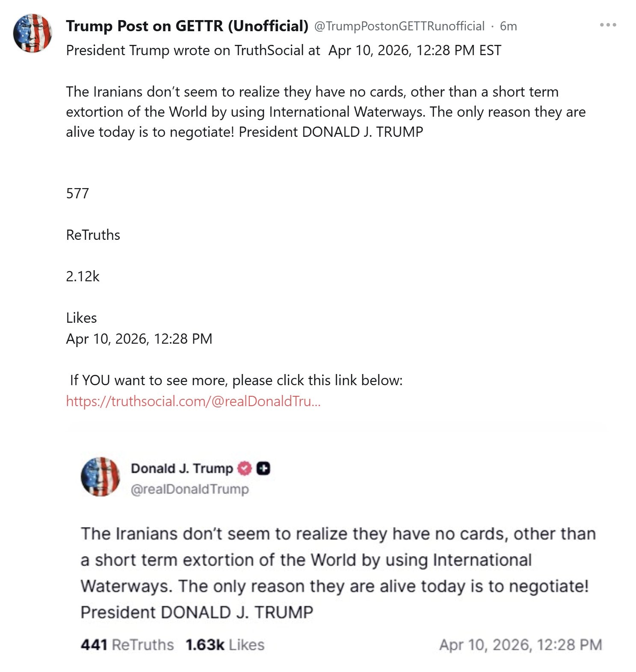Click the Trump Post on GETTR (Unofficial) name
The image size is (636, 672).
click(187, 26)
